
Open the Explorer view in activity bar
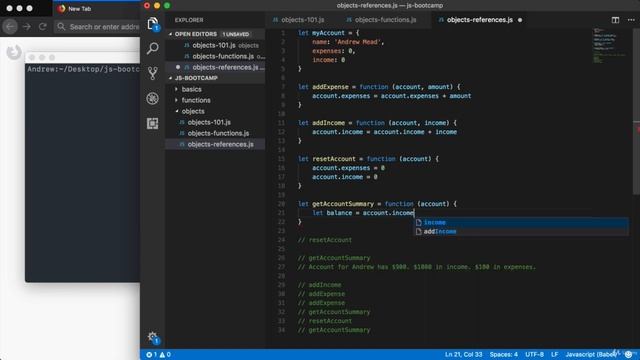tap(153, 23)
